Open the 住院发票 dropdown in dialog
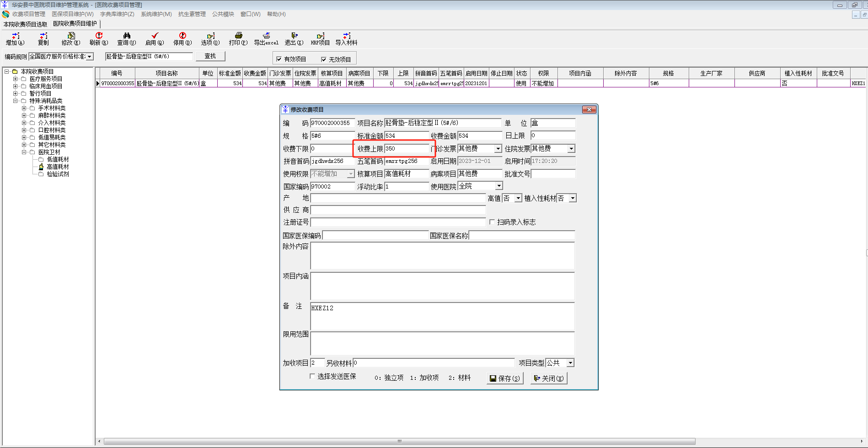Image resolution: width=868 pixels, height=448 pixels. 571,149
